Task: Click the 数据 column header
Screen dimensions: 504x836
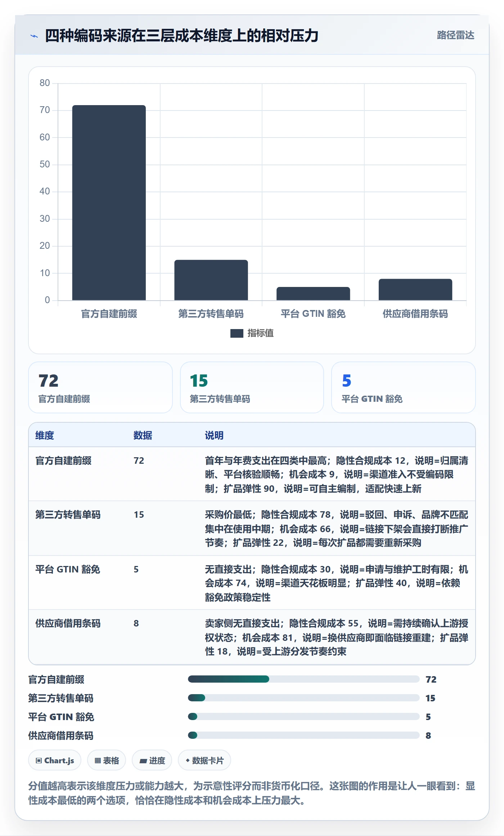Action: [143, 436]
